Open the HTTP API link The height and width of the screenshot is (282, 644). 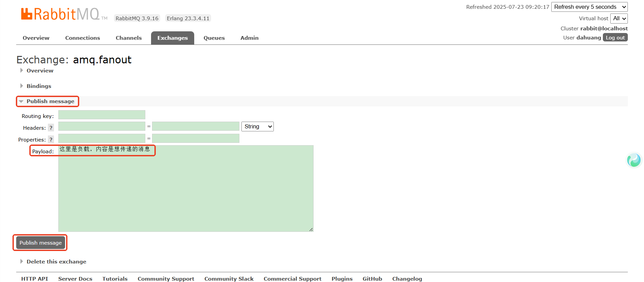point(35,279)
